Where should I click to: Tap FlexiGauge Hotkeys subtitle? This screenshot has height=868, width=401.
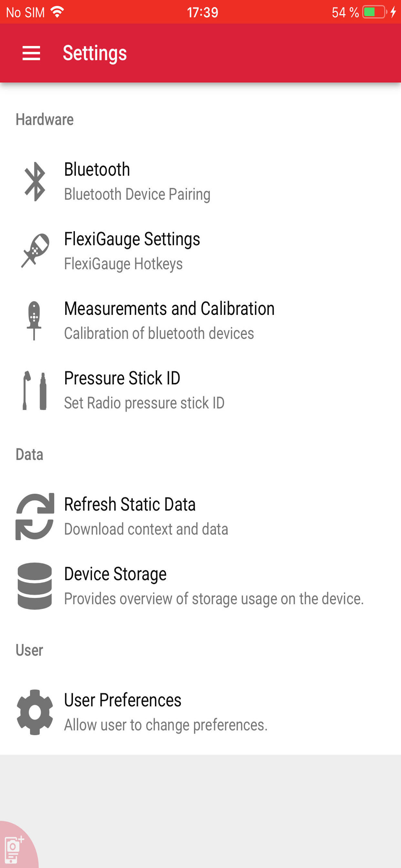123,264
